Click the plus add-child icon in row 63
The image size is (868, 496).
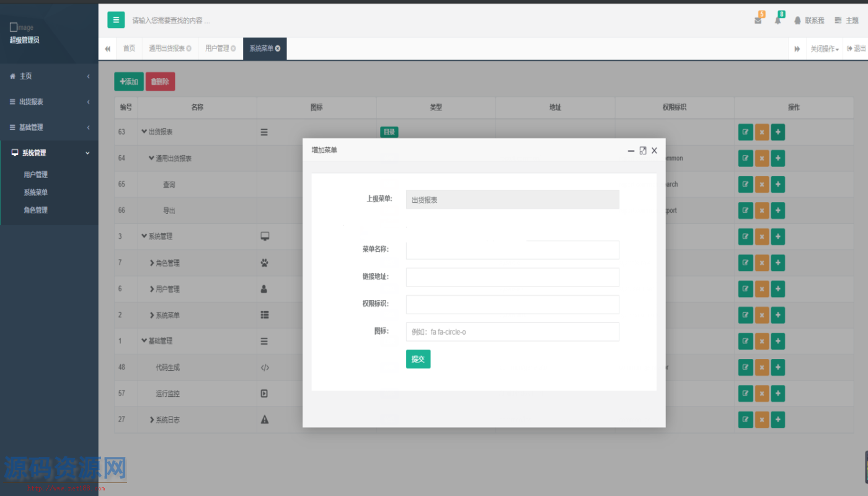point(778,132)
